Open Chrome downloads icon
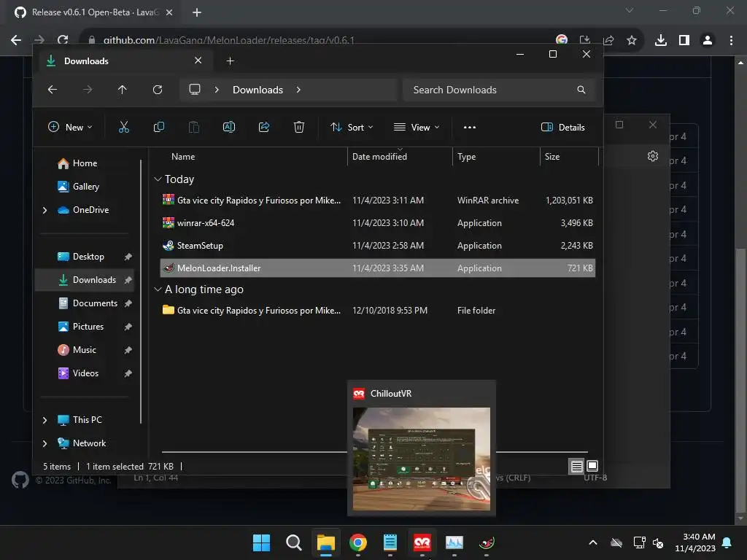This screenshot has height=560, width=747. (x=661, y=41)
